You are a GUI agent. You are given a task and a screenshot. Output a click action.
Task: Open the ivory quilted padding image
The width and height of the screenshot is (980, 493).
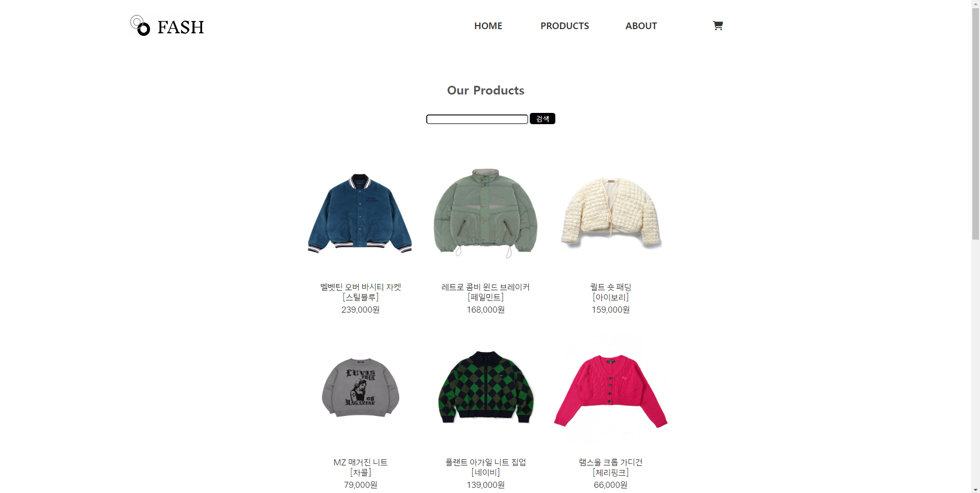tap(611, 213)
